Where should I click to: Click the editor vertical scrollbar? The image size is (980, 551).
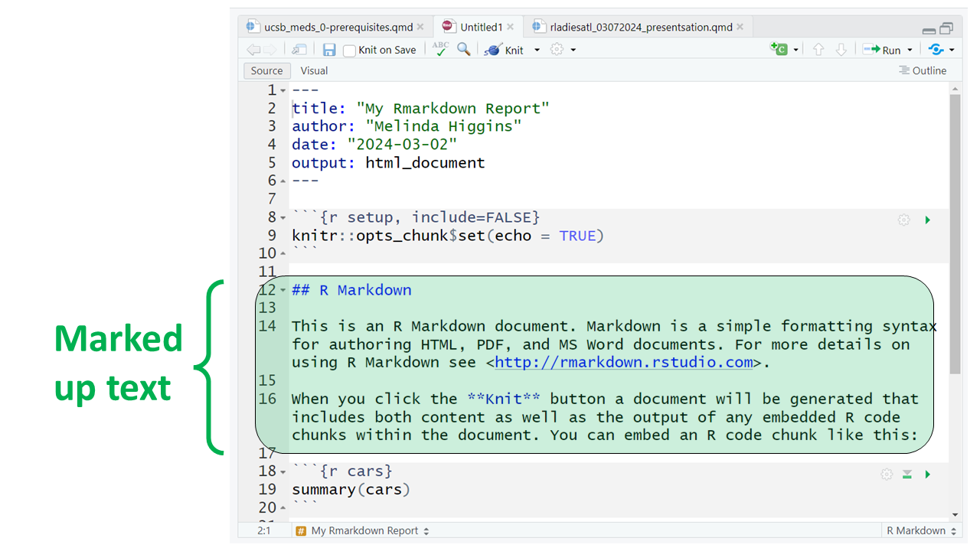click(x=955, y=230)
